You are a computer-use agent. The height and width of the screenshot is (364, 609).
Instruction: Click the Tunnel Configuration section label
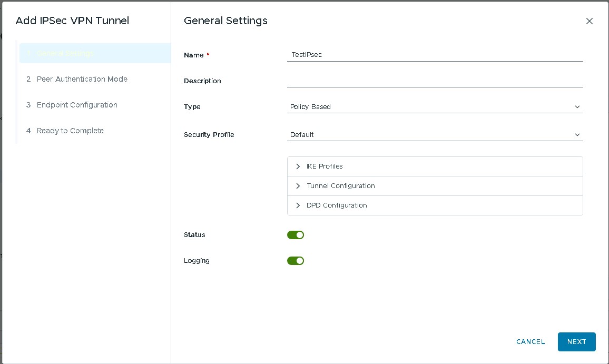[340, 186]
